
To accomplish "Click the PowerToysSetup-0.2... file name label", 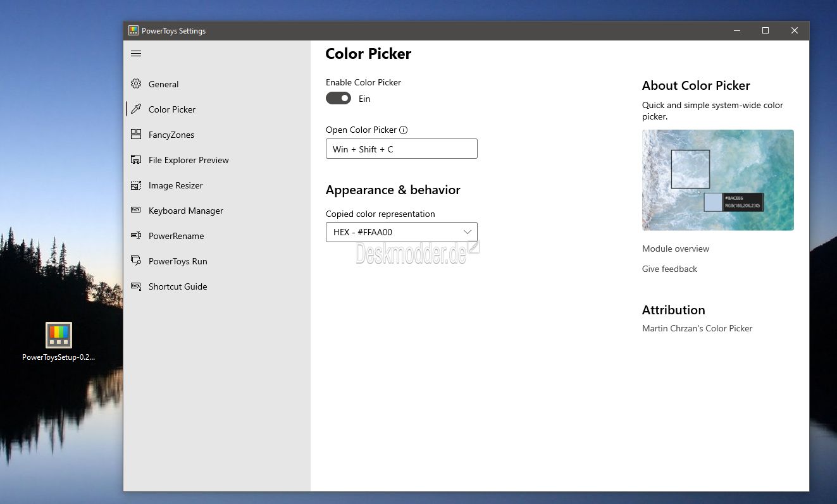I will [59, 357].
